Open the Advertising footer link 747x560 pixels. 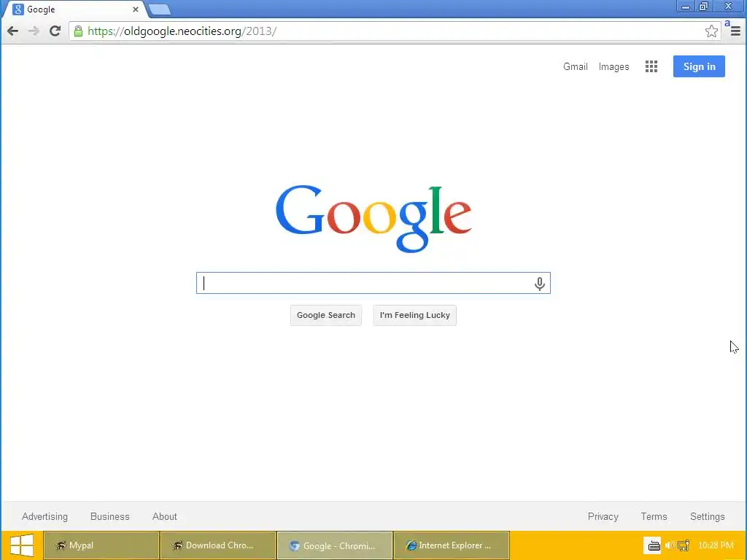coord(44,517)
